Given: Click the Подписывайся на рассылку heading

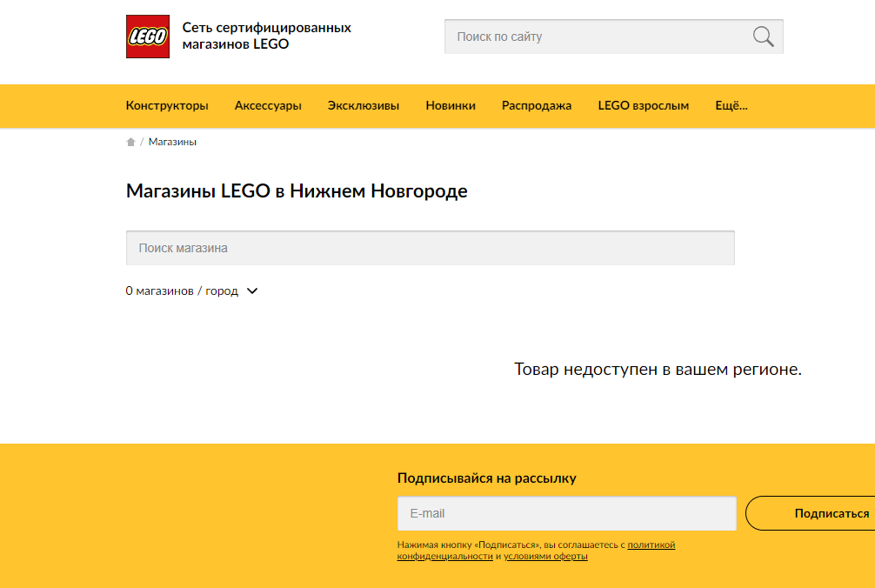Looking at the screenshot, I should tap(486, 478).
